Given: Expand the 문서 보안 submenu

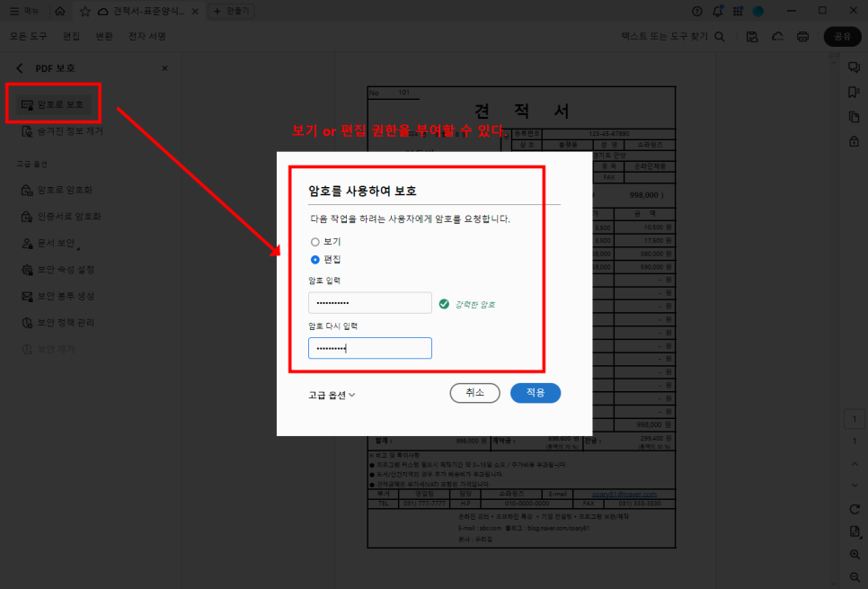Looking at the screenshot, I should point(51,244).
